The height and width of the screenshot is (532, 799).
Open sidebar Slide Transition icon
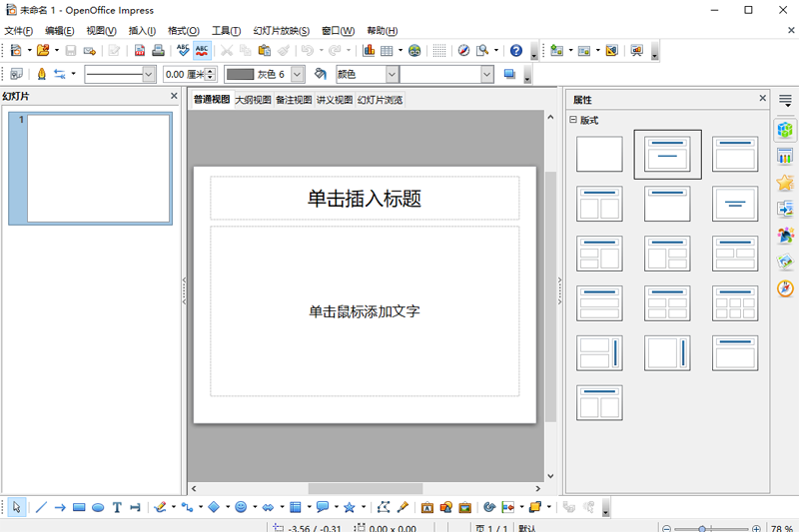pos(785,210)
